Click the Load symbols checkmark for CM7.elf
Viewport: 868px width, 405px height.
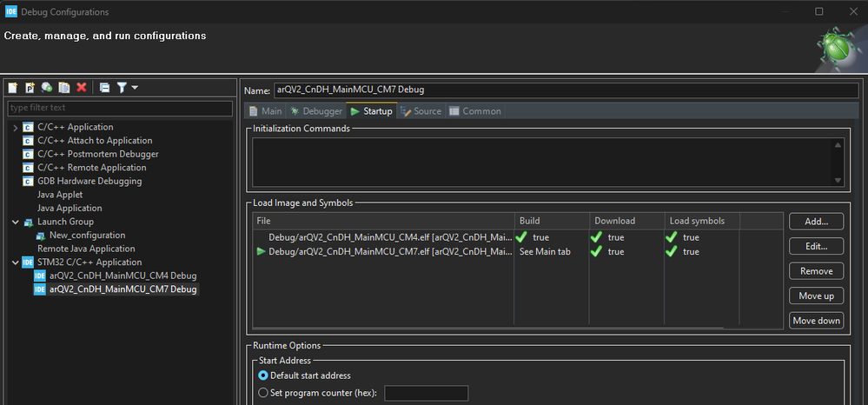tap(672, 251)
